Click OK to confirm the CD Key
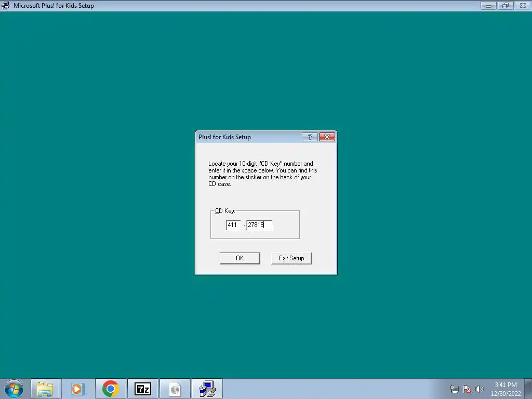This screenshot has width=532, height=399. 240,258
